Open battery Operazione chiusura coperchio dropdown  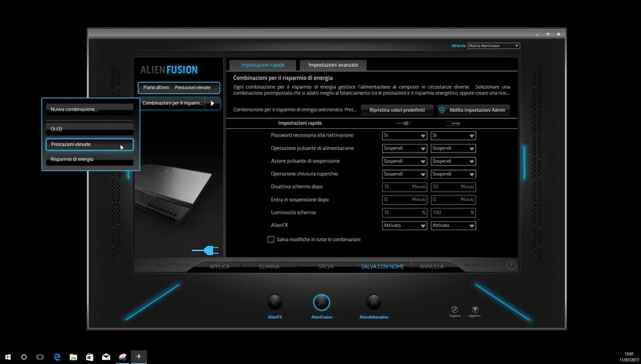453,174
